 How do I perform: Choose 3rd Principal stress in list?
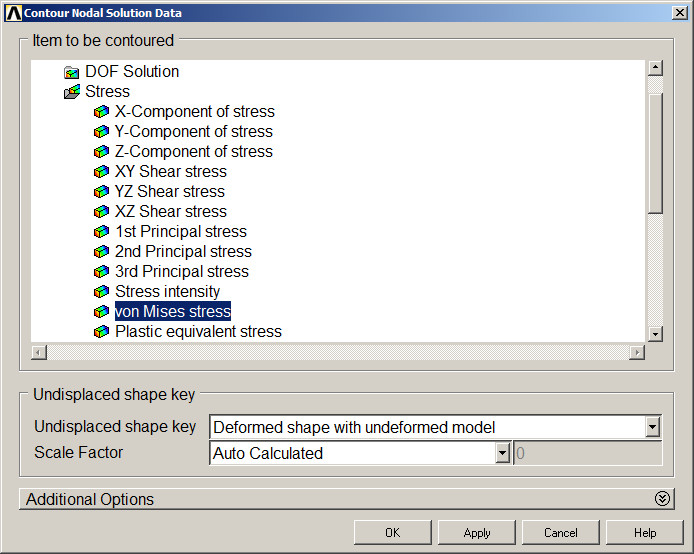coord(181,272)
